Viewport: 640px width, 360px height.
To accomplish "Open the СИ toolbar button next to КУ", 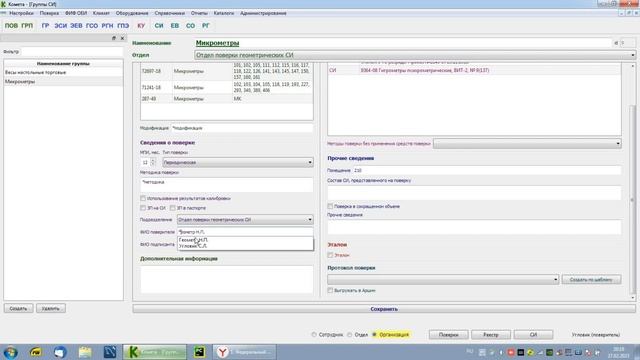I will [x=159, y=25].
